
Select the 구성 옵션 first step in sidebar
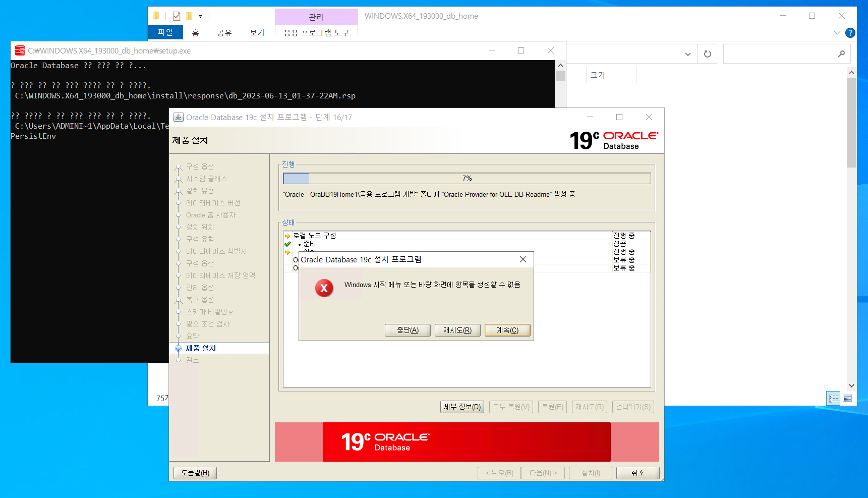(x=200, y=167)
